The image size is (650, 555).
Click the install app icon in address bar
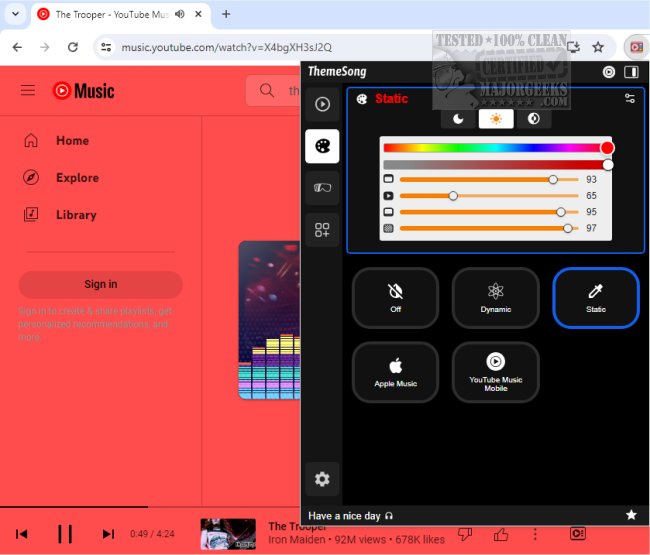click(x=574, y=47)
